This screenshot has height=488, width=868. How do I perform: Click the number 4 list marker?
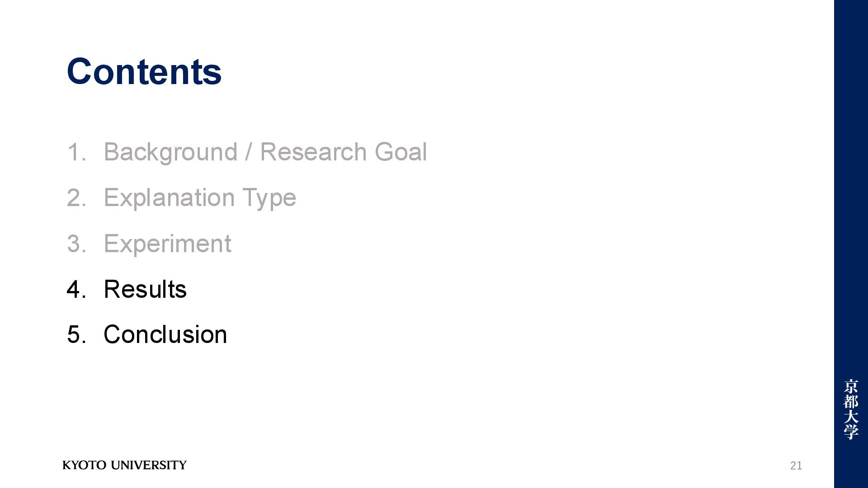[x=76, y=289]
